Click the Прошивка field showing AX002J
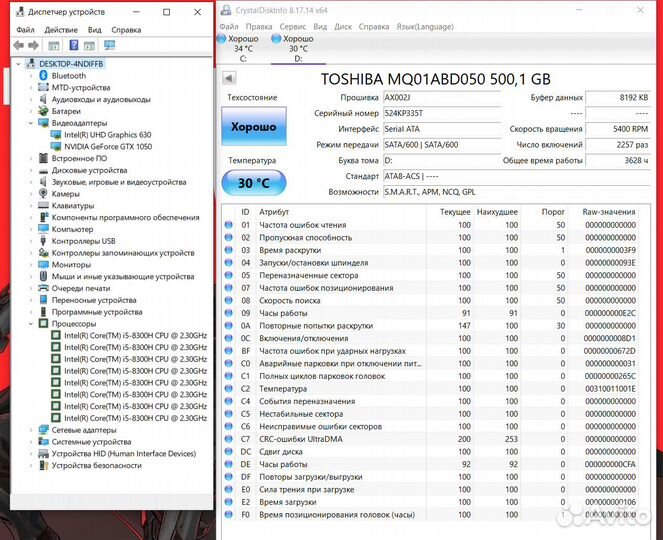 [x=442, y=98]
